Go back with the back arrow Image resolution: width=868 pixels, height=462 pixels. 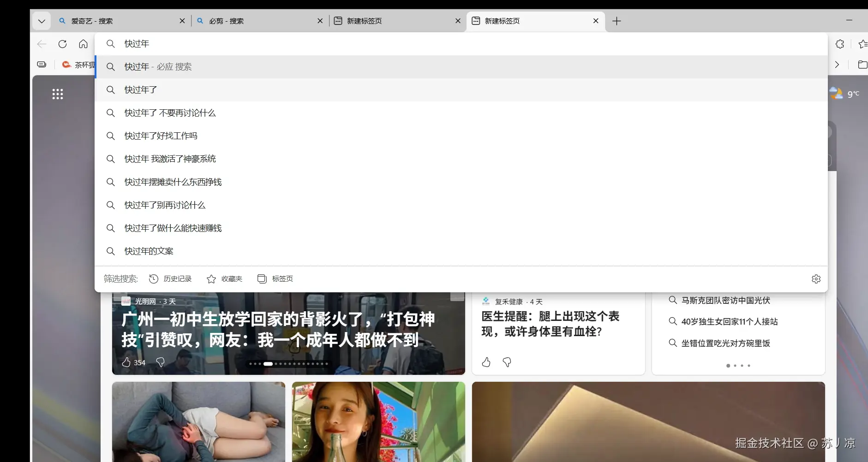coord(42,44)
